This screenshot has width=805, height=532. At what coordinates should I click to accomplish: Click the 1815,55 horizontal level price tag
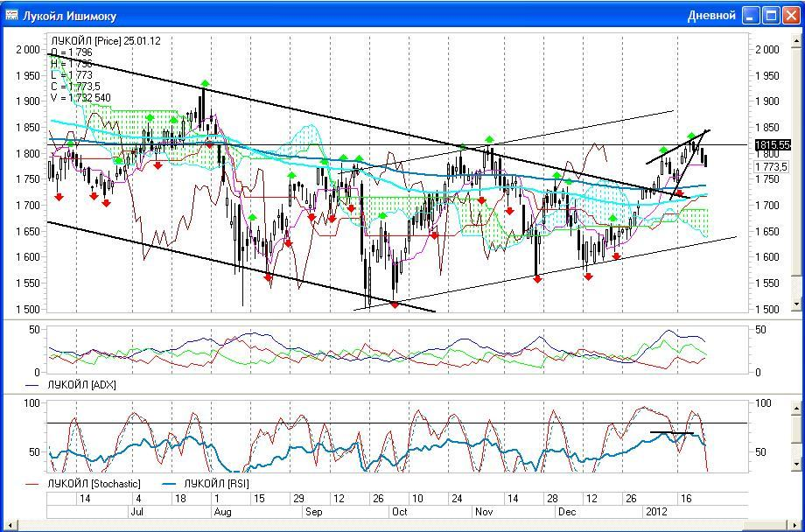pyautogui.click(x=773, y=144)
